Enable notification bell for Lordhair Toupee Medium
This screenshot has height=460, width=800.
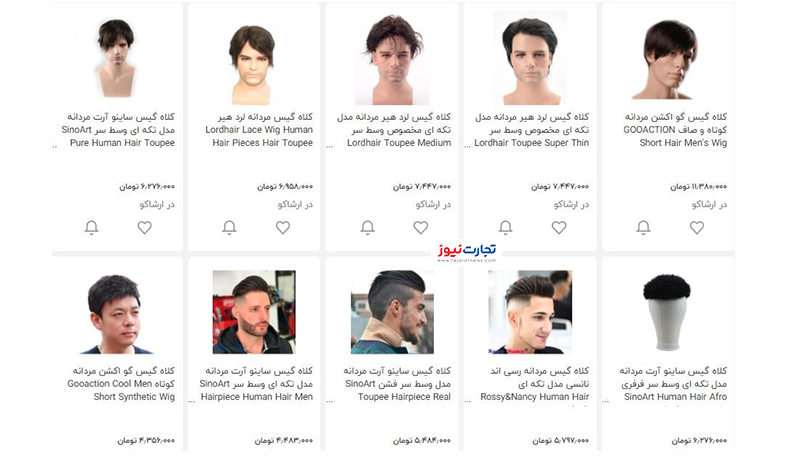pos(367,227)
